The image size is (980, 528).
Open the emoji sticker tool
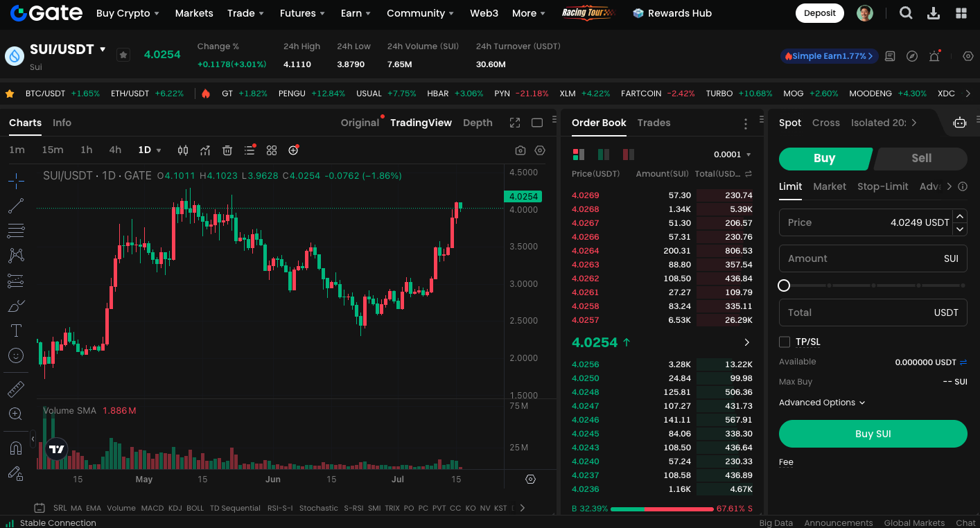pyautogui.click(x=16, y=355)
